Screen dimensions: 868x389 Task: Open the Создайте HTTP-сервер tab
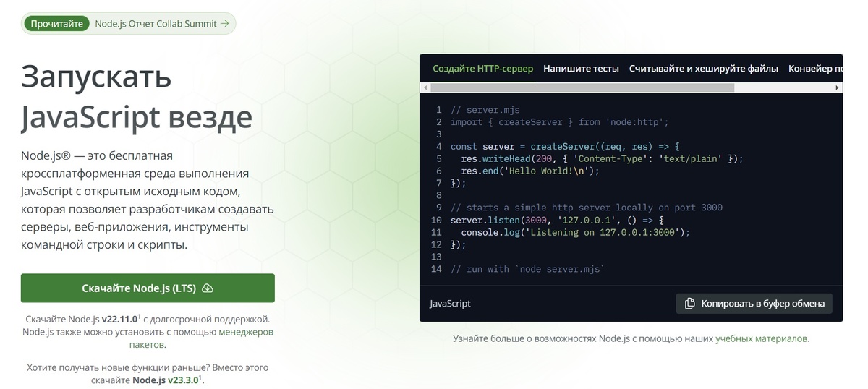[x=482, y=69]
